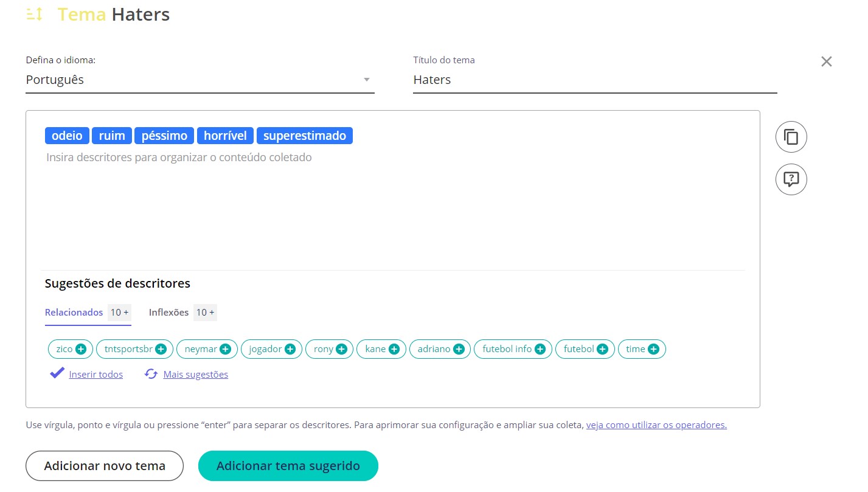The image size is (868, 492).
Task: Select the Relacionados tab
Action: click(x=74, y=313)
